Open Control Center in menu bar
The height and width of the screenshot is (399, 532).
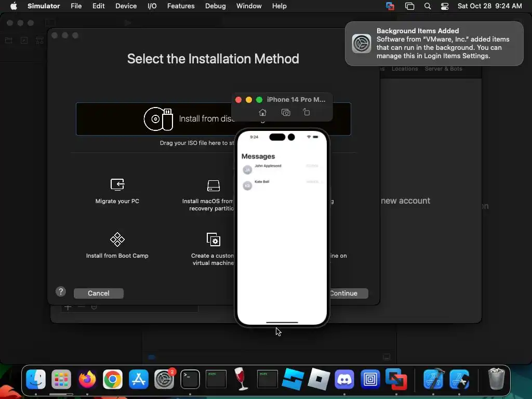click(445, 6)
